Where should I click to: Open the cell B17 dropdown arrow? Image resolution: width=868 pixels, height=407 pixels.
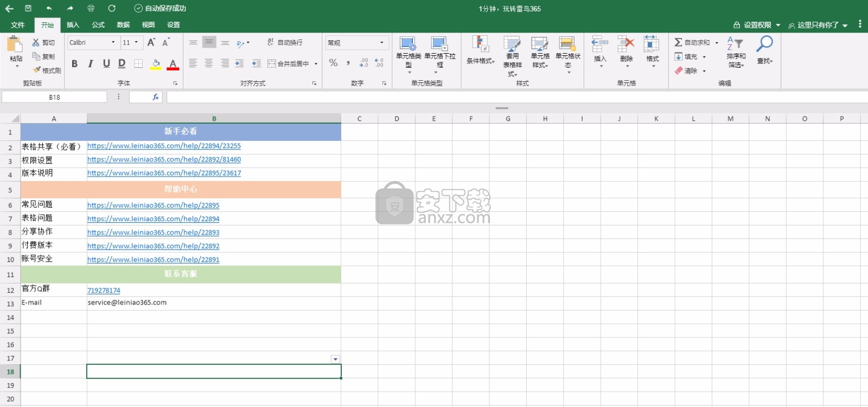(335, 359)
